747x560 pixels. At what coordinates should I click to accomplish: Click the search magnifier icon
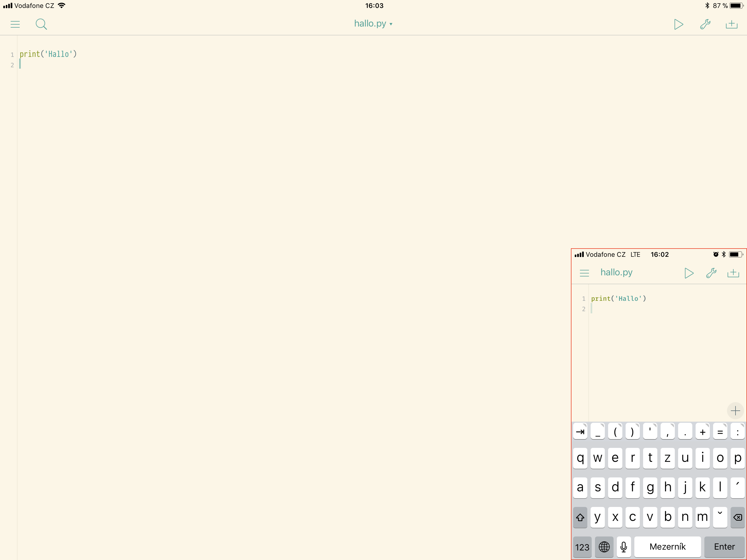pos(41,24)
